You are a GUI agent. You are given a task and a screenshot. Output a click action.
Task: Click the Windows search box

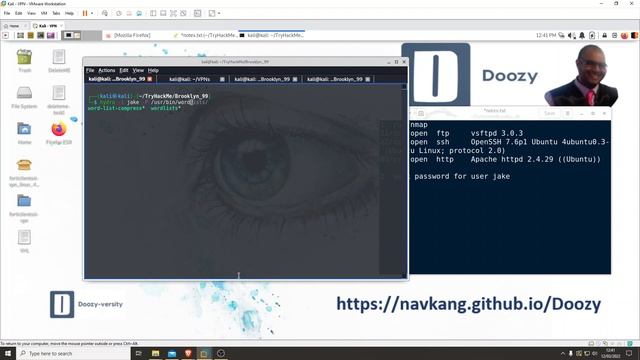(73, 353)
